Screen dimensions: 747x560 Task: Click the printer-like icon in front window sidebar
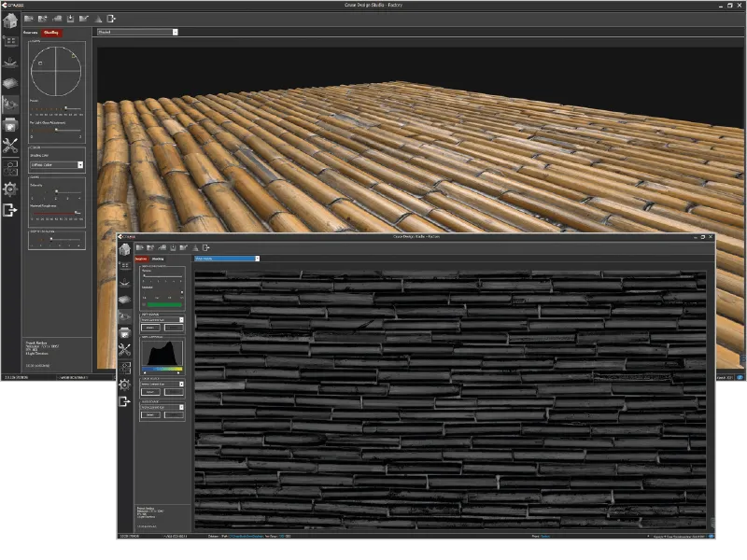pos(123,333)
